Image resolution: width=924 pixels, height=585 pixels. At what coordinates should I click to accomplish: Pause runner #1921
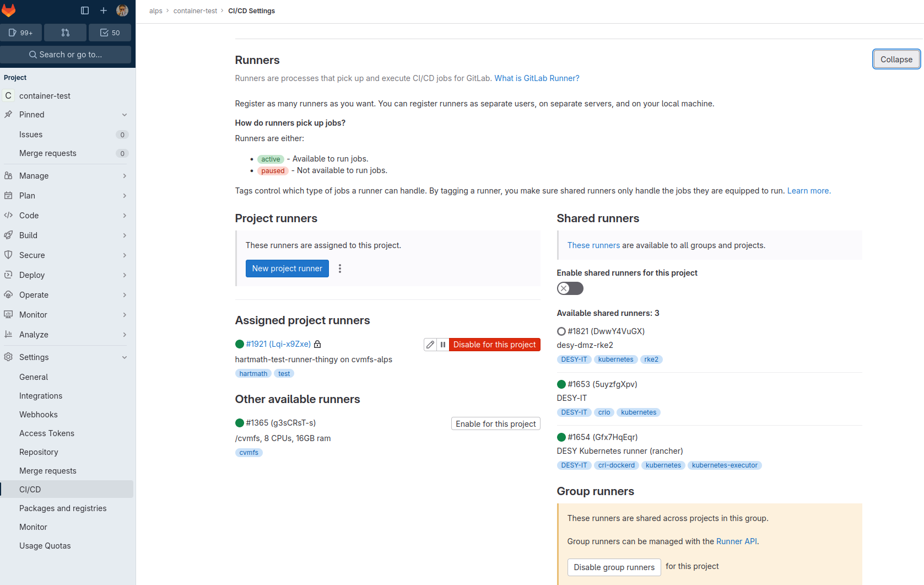[x=443, y=345]
